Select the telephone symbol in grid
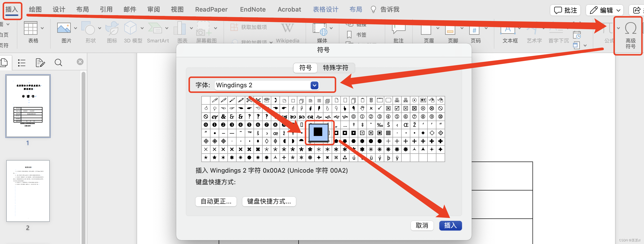Screen dimensions: 644x244 [267, 100]
